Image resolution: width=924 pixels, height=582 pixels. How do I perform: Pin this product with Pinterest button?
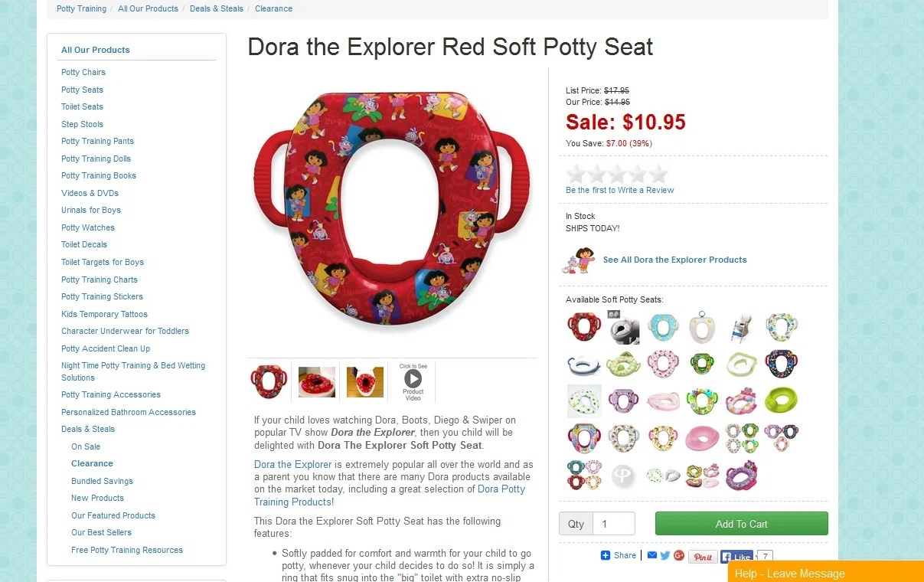click(x=703, y=557)
